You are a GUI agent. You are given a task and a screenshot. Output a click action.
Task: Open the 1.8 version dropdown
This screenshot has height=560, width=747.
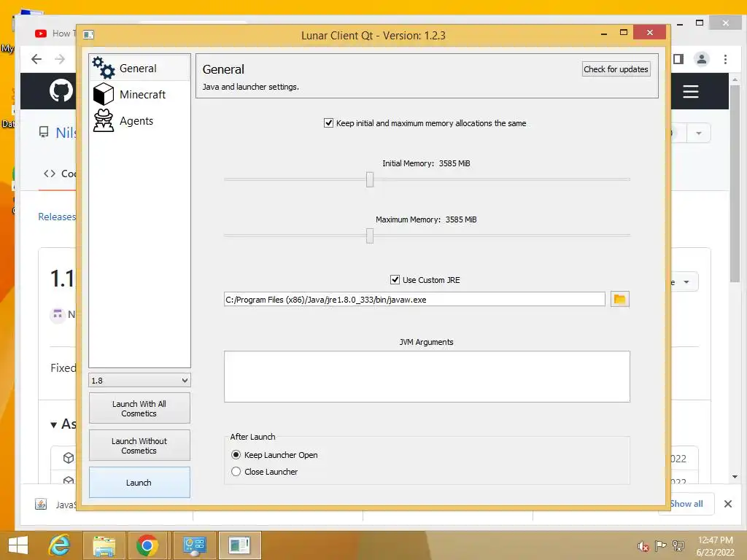[139, 380]
